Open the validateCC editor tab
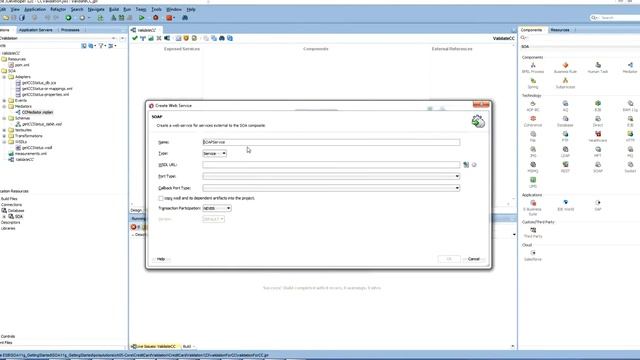This screenshot has width=640, height=360. (146, 30)
